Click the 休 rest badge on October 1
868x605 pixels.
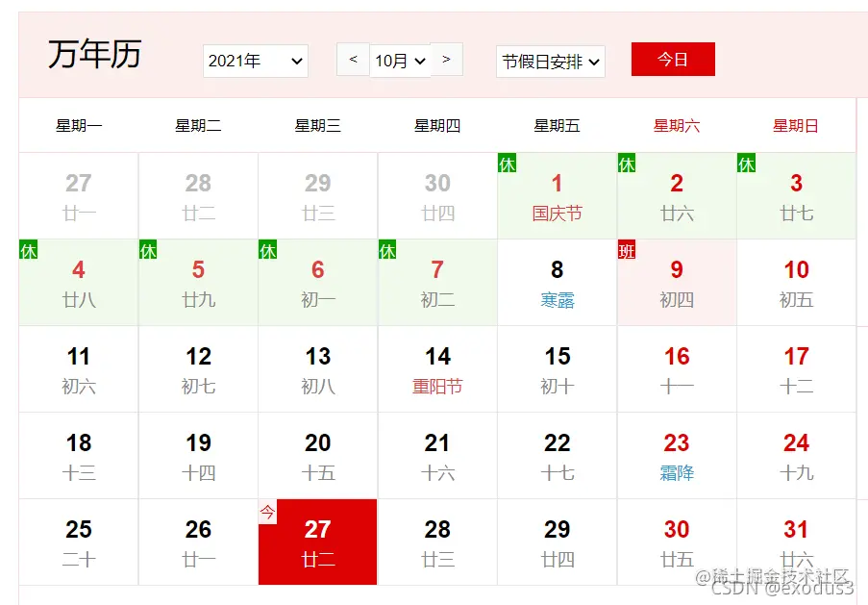coord(508,164)
